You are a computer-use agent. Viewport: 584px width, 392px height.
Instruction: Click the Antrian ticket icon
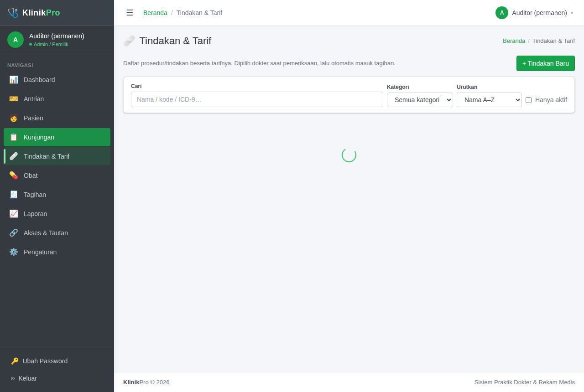pyautogui.click(x=14, y=99)
